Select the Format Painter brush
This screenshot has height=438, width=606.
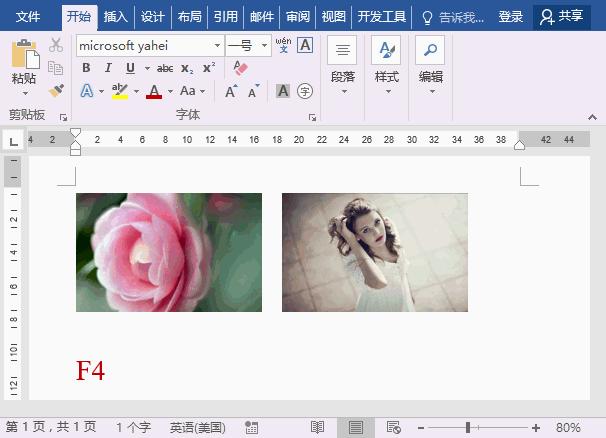click(56, 91)
